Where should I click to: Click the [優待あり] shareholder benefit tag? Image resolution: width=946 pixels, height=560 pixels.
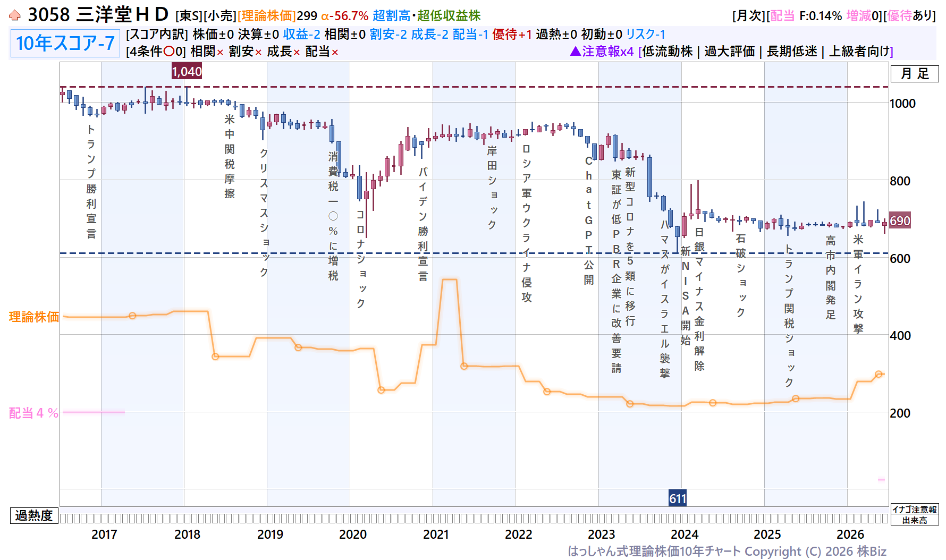910,16
